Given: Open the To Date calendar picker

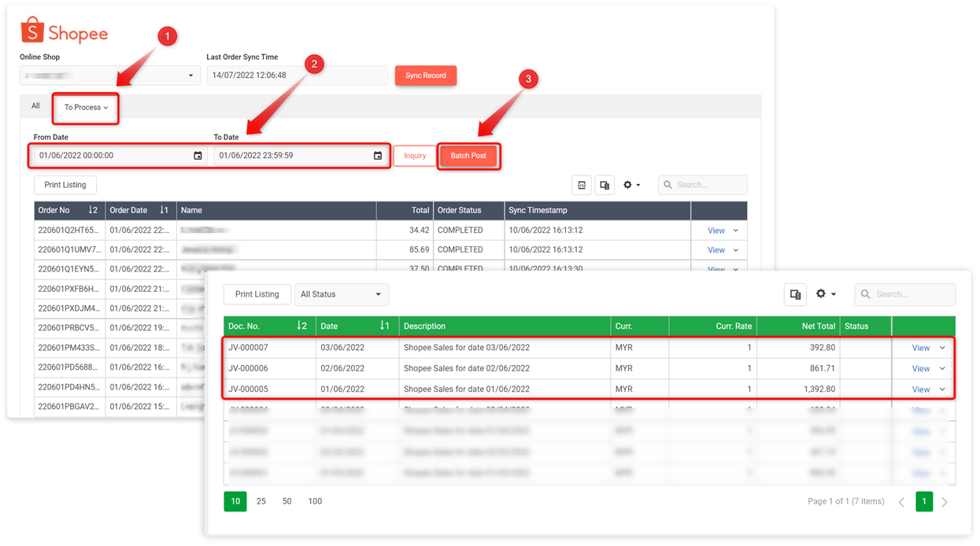Looking at the screenshot, I should (378, 156).
